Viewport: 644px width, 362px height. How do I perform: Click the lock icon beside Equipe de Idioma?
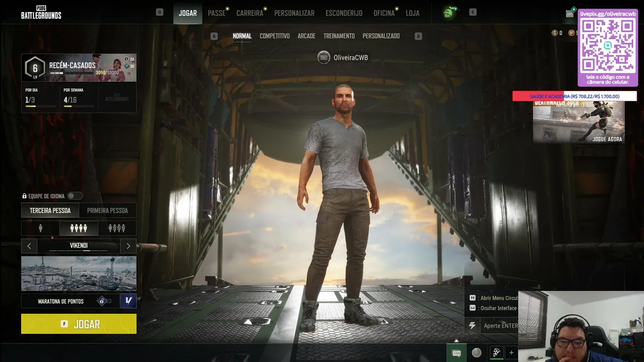point(24,196)
